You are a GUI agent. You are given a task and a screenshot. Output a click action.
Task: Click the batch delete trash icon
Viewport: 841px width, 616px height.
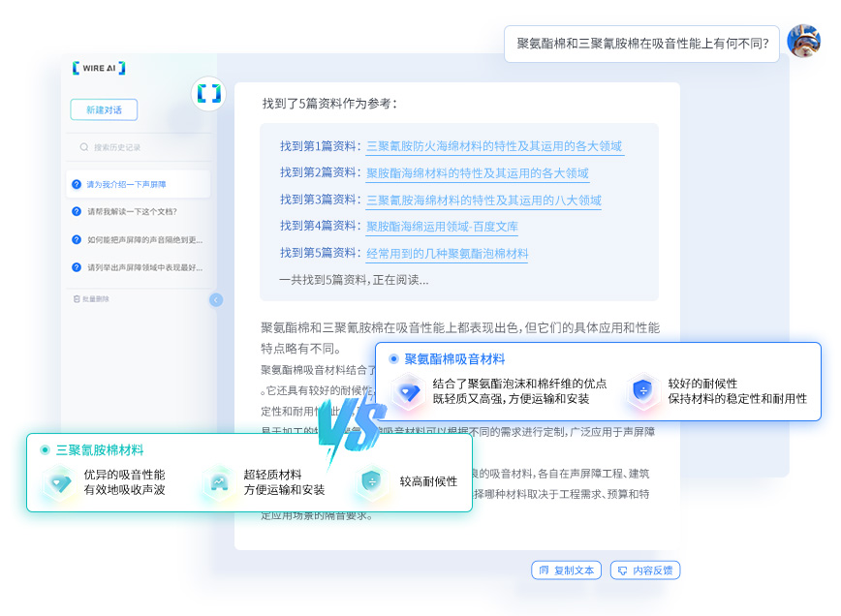(77, 298)
